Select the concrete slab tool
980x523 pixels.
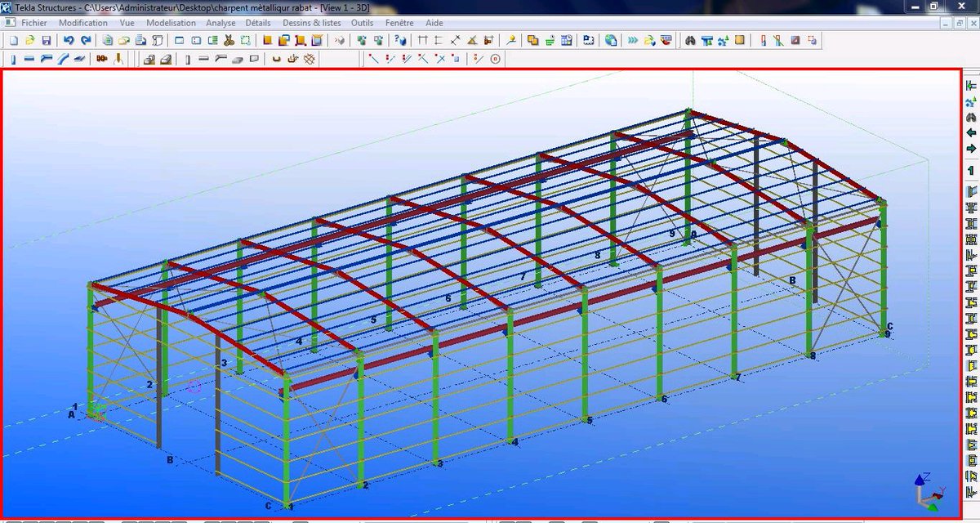[238, 59]
